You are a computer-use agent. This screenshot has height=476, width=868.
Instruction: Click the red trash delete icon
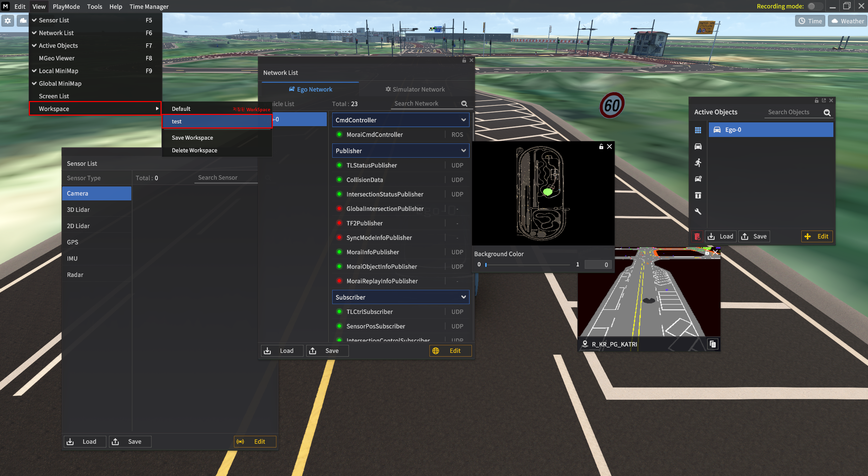click(x=697, y=237)
